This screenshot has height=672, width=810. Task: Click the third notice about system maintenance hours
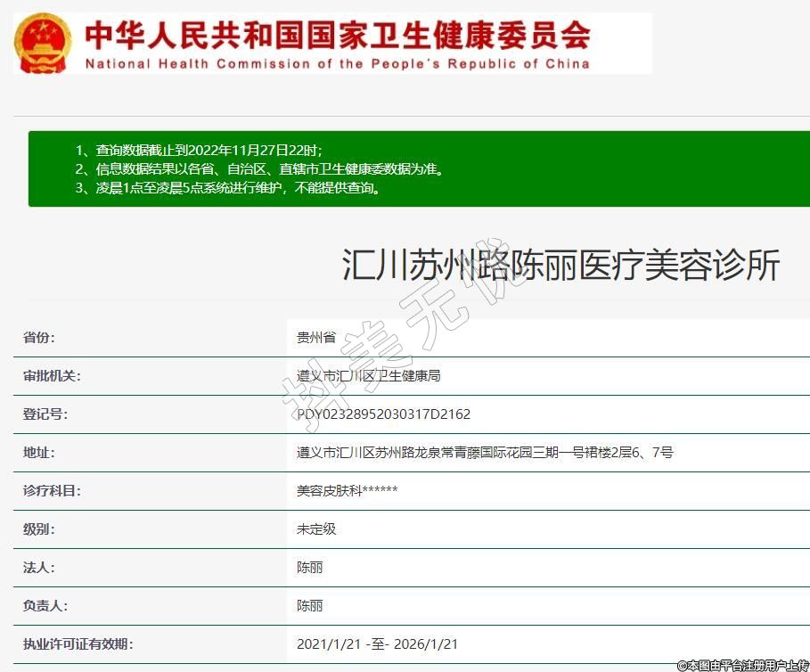(228, 188)
